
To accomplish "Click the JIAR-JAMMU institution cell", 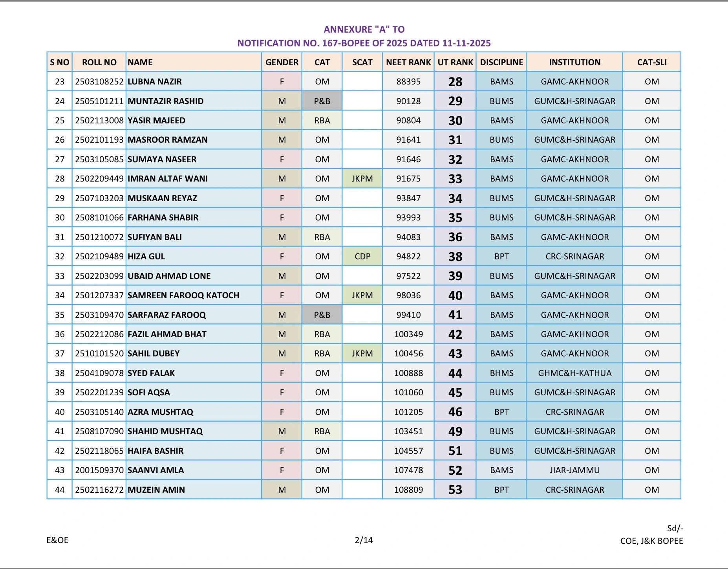I will (574, 470).
